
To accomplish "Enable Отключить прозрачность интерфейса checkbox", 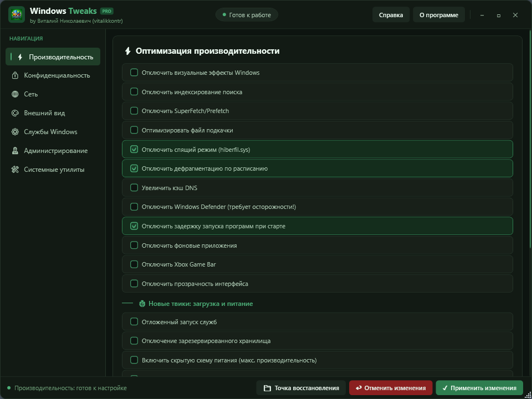I will pos(134,283).
